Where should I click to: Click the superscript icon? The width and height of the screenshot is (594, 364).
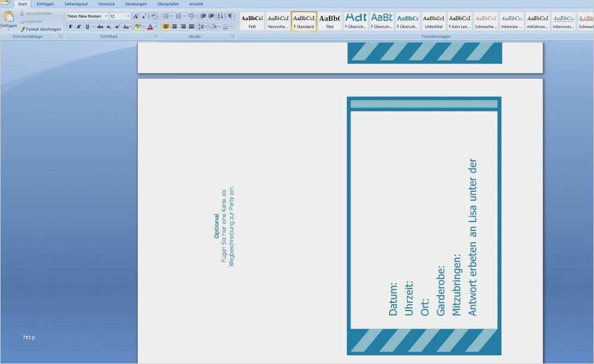pos(117,27)
